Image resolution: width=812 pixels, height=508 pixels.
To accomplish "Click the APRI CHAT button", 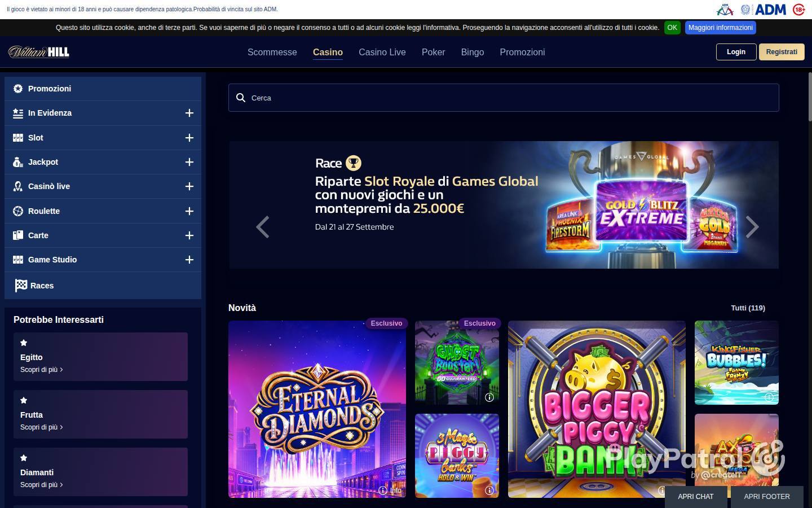I will tap(696, 497).
